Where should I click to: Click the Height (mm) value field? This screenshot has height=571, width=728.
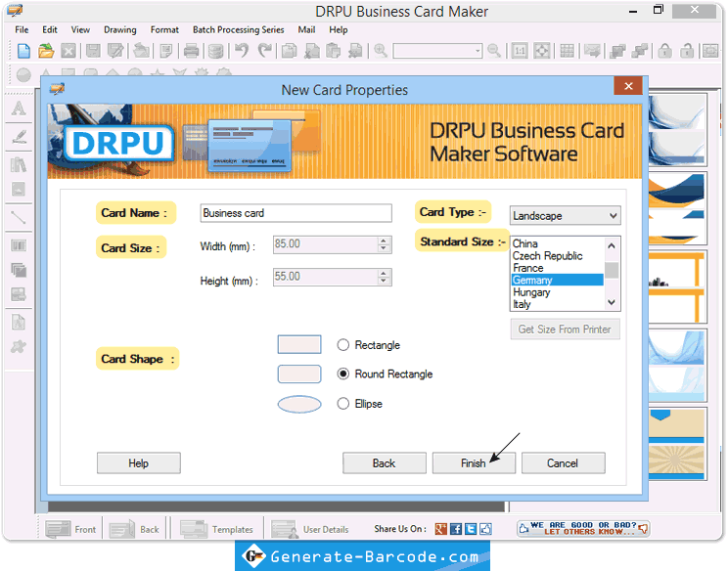tap(326, 277)
